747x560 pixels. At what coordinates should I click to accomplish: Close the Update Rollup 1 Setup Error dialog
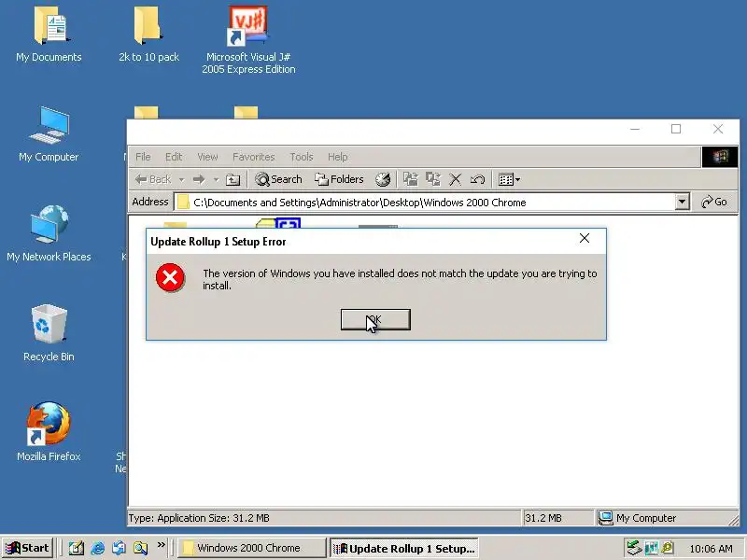[x=585, y=239]
